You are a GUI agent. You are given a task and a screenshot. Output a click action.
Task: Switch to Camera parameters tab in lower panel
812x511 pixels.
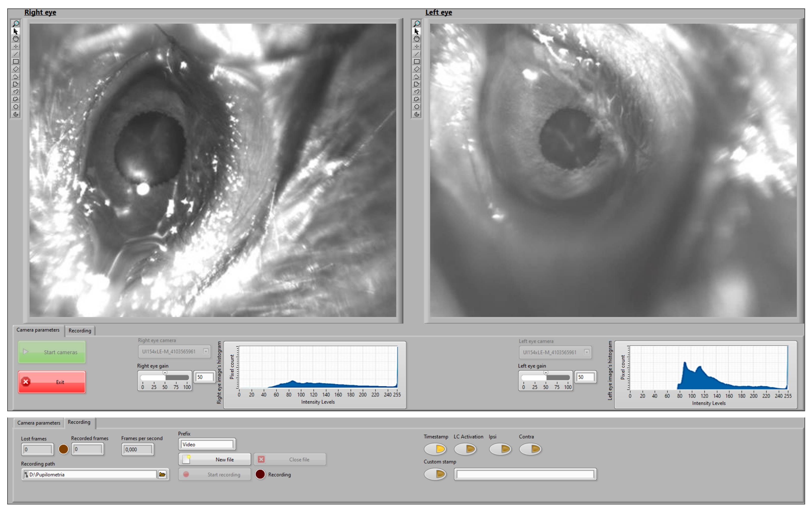[39, 423]
